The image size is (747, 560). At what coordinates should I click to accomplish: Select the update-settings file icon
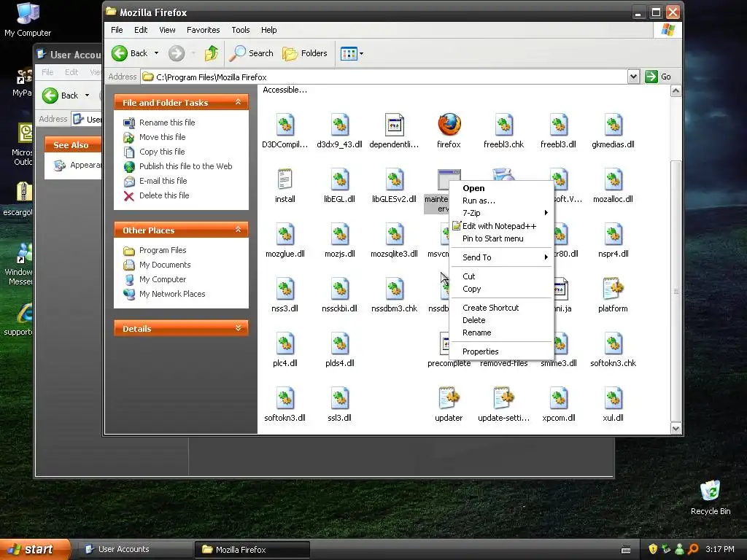(x=503, y=398)
